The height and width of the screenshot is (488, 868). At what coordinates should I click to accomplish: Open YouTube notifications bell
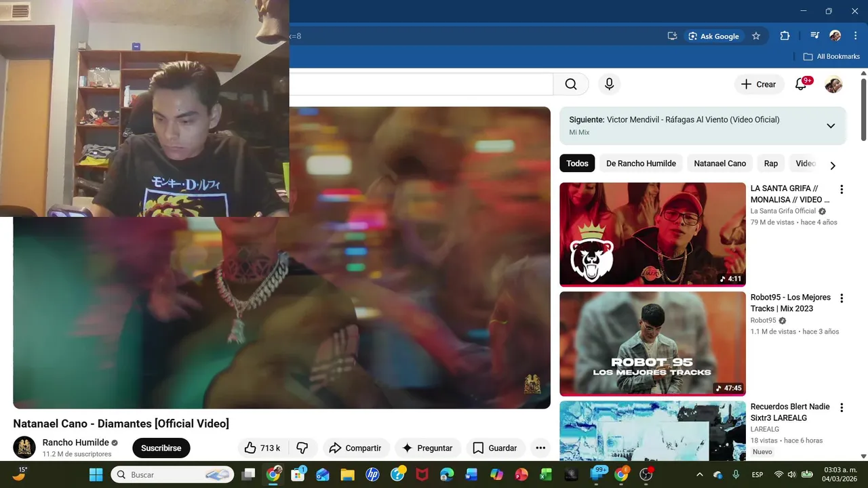802,84
